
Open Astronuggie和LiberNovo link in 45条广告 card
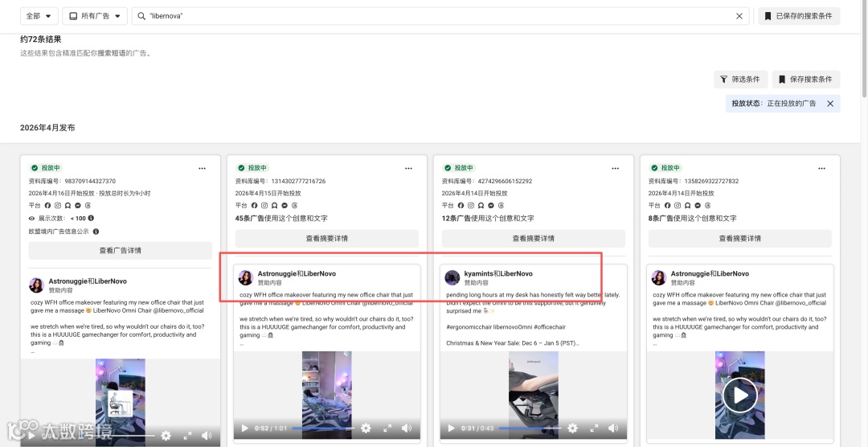click(297, 273)
